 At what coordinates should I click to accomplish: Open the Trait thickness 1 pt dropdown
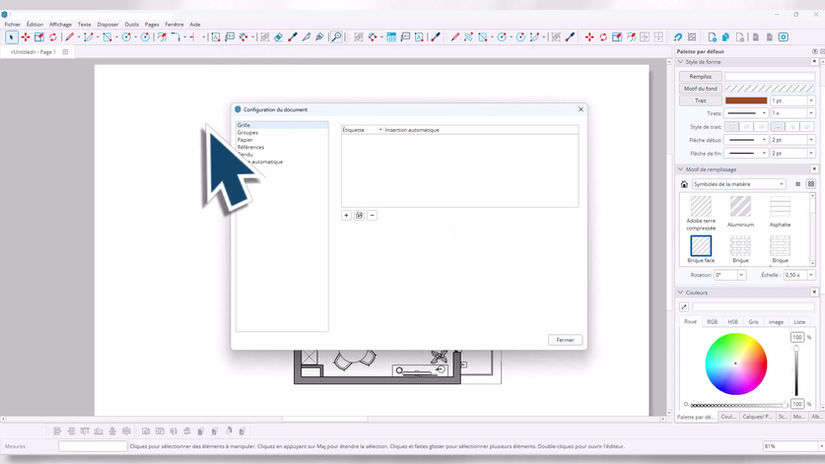pos(793,100)
